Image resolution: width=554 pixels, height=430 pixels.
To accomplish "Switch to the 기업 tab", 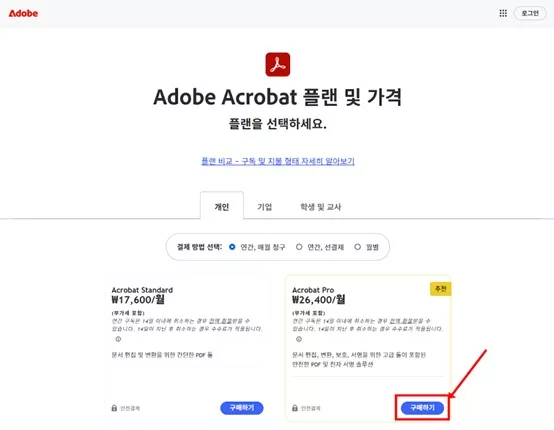I will [265, 207].
